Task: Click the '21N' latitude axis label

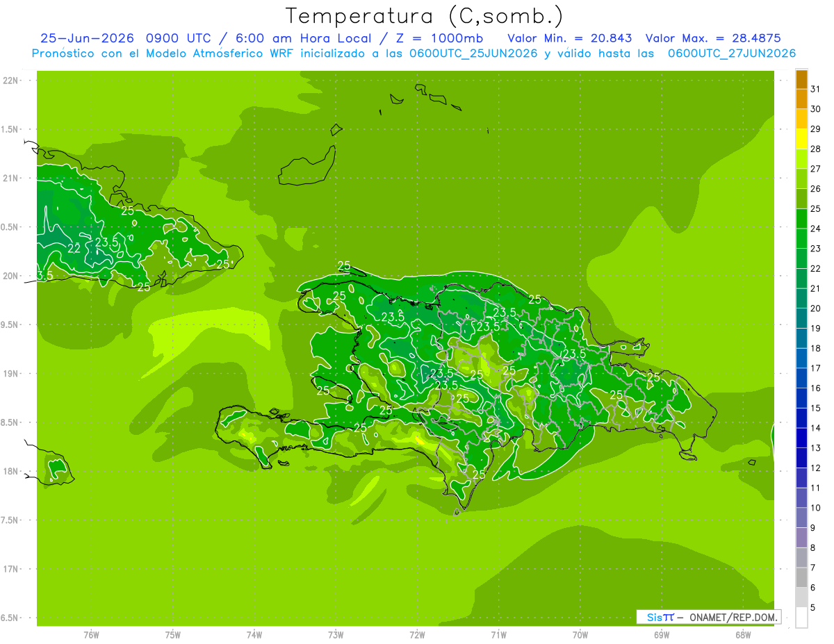Action: pyautogui.click(x=11, y=179)
